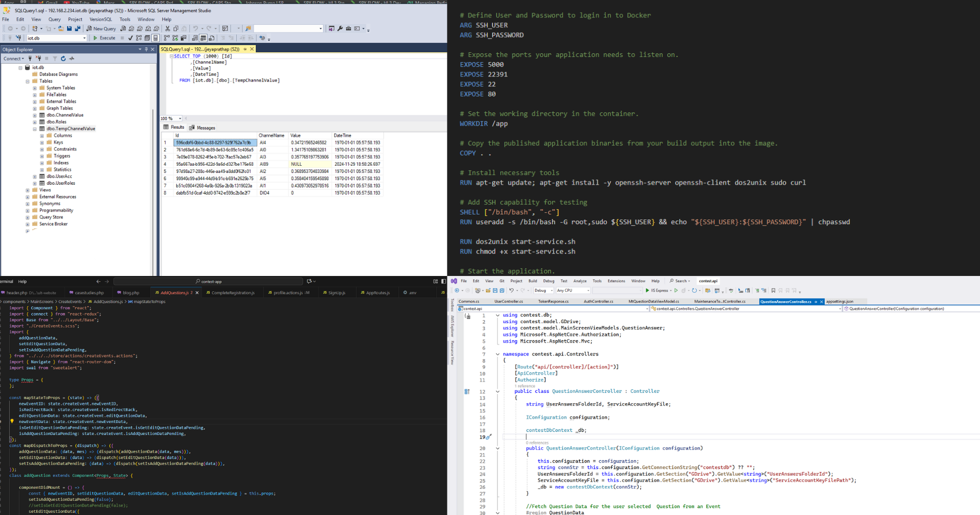980x515 pixels.
Task: Refresh the Object Explorer tree
Action: tap(63, 58)
